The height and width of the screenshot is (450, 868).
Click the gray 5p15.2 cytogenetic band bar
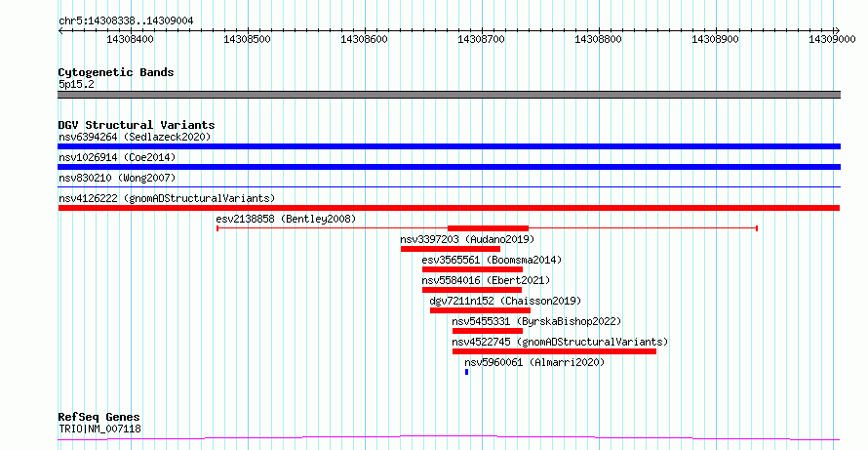coord(449,95)
